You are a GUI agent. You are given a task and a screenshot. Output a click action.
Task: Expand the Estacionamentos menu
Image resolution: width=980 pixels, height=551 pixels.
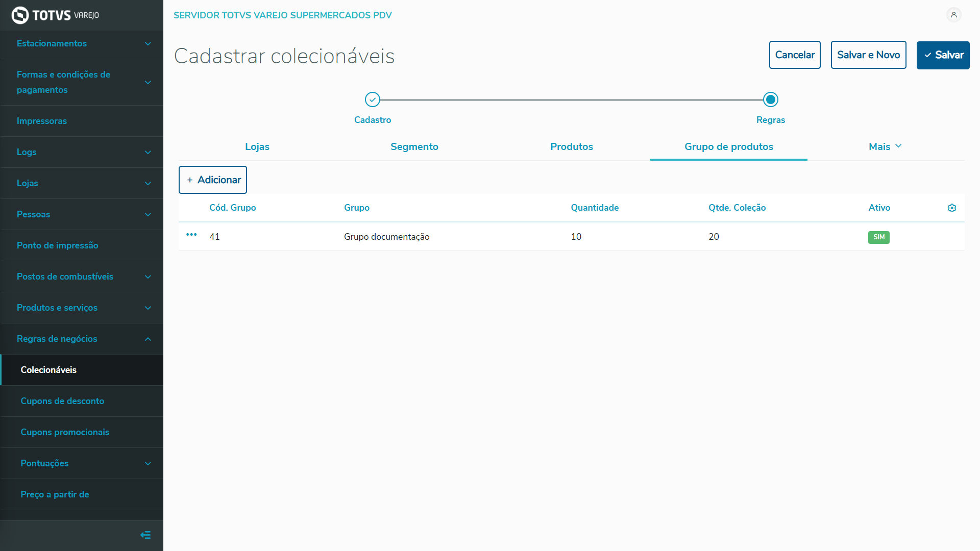(82, 43)
